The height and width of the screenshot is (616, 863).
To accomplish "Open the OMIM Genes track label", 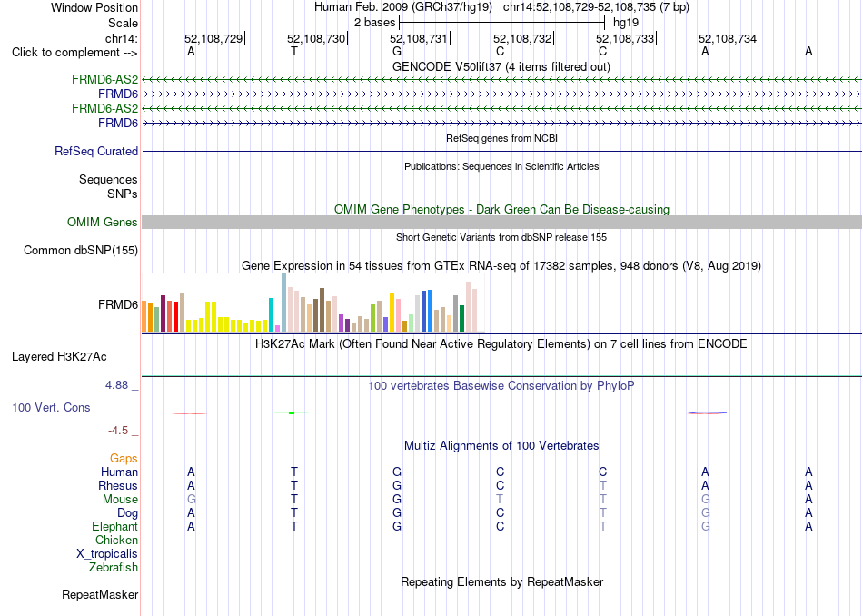I will [103, 222].
